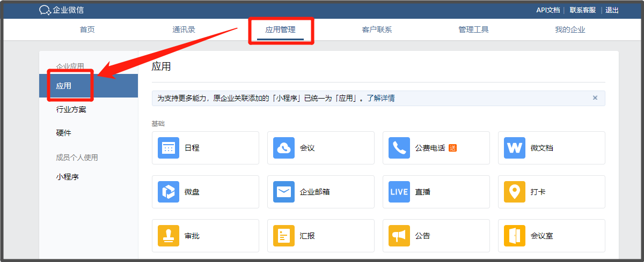Click the 公费电话 app label

[x=430, y=148]
